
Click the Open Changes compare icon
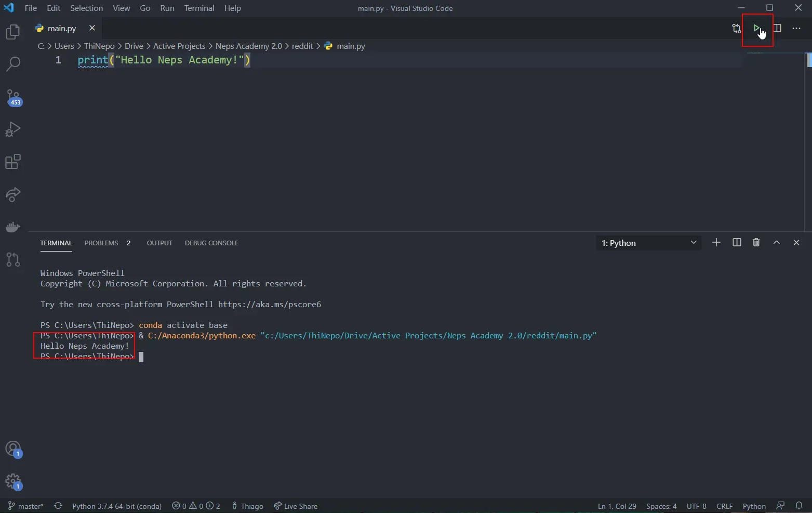point(737,29)
